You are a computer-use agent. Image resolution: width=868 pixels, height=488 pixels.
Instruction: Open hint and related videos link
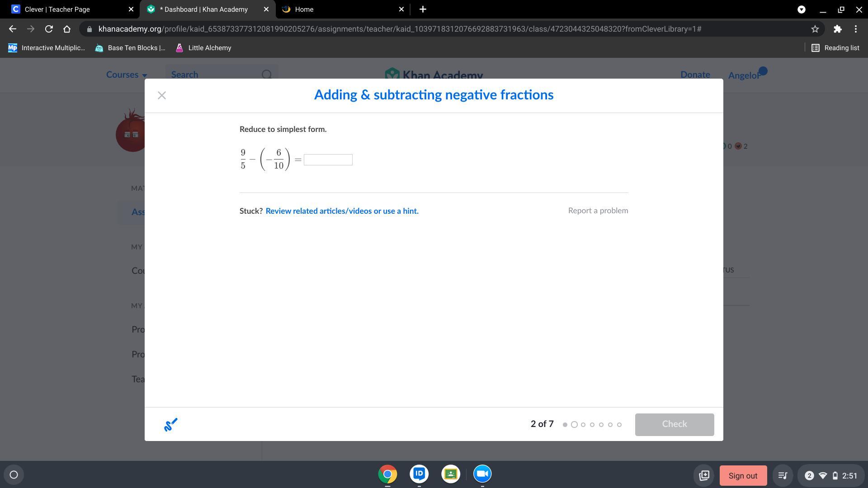(342, 211)
